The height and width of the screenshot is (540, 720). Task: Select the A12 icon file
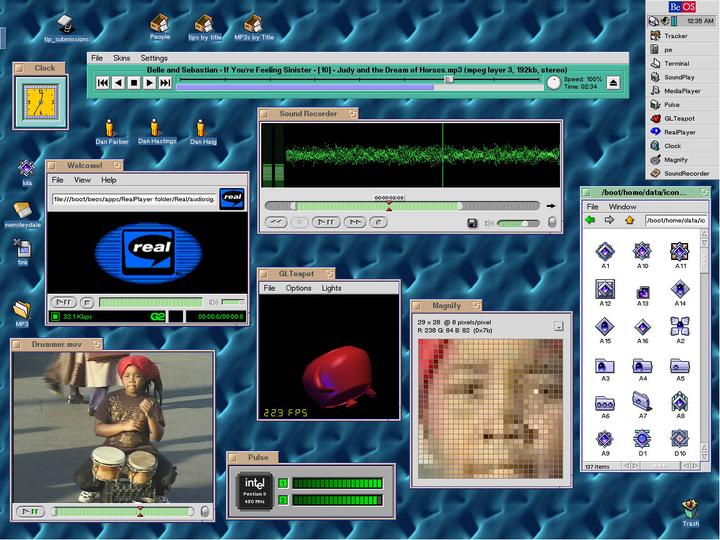605,289
